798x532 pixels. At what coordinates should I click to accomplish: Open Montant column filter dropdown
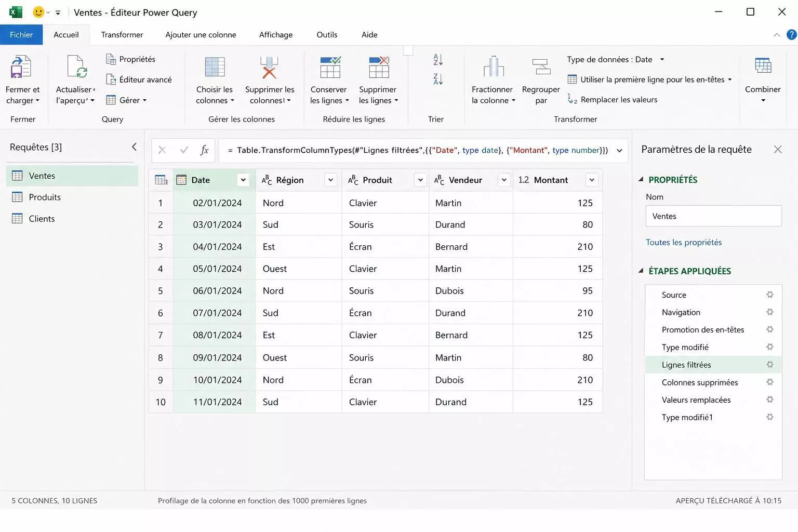(x=591, y=180)
